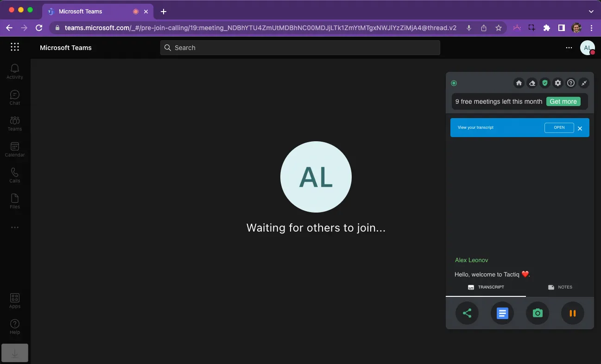Open the Activity feed in sidebar
Screen dimensions: 601x364
click(15, 71)
